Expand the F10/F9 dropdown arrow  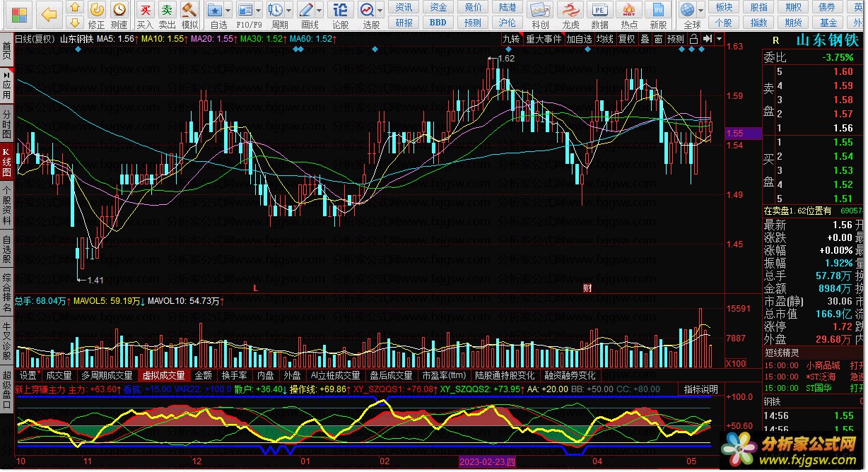pos(259,11)
